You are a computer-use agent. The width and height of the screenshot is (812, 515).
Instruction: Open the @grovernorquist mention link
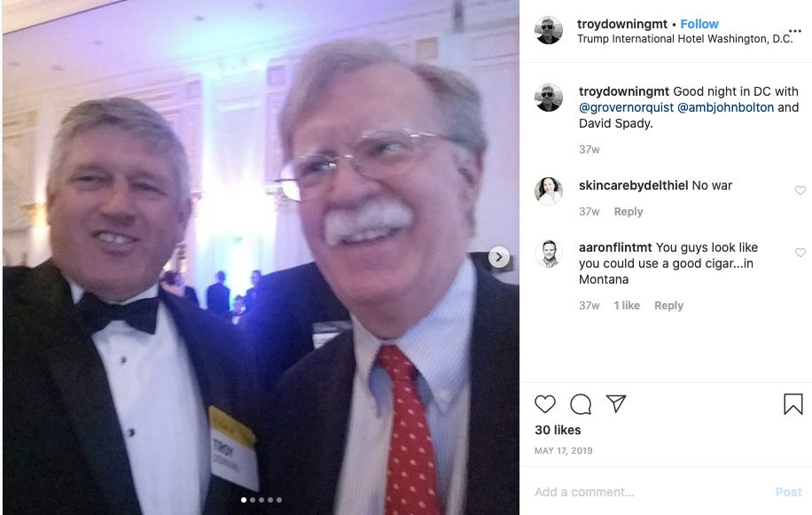point(626,107)
